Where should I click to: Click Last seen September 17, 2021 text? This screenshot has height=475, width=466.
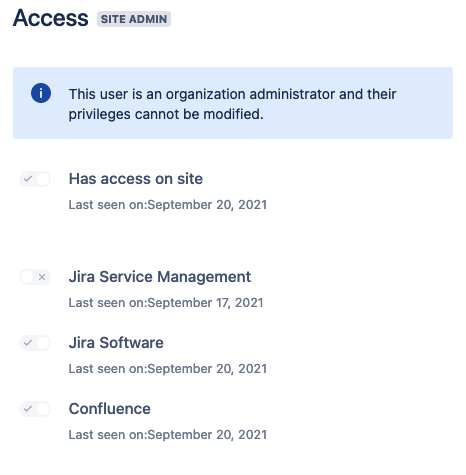(166, 303)
